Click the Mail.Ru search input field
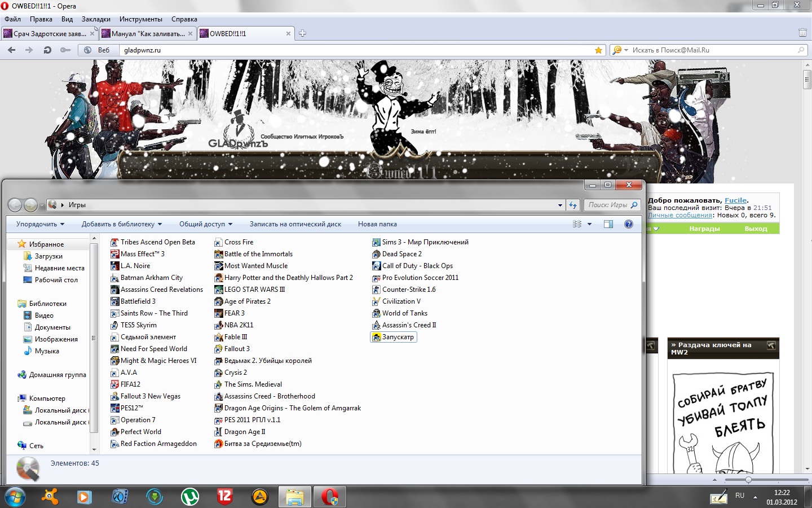812x508 pixels. [710, 50]
